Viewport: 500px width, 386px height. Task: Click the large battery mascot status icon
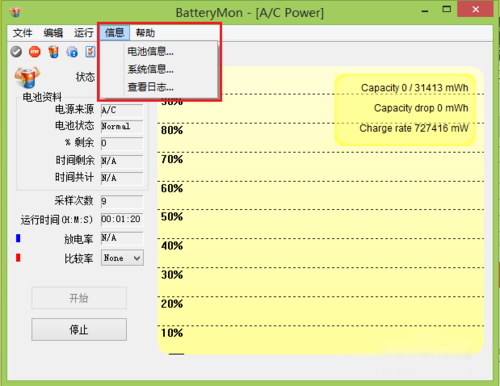click(x=27, y=77)
